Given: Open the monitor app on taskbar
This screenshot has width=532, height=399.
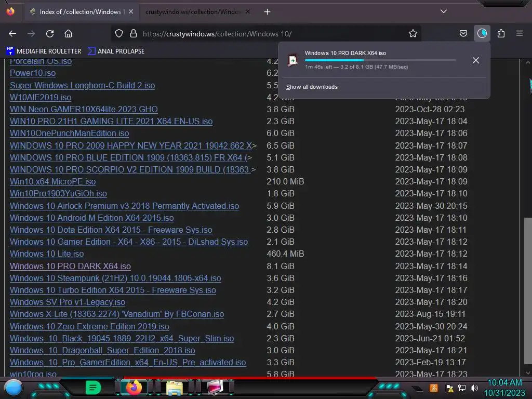Looking at the screenshot, I should (x=215, y=388).
